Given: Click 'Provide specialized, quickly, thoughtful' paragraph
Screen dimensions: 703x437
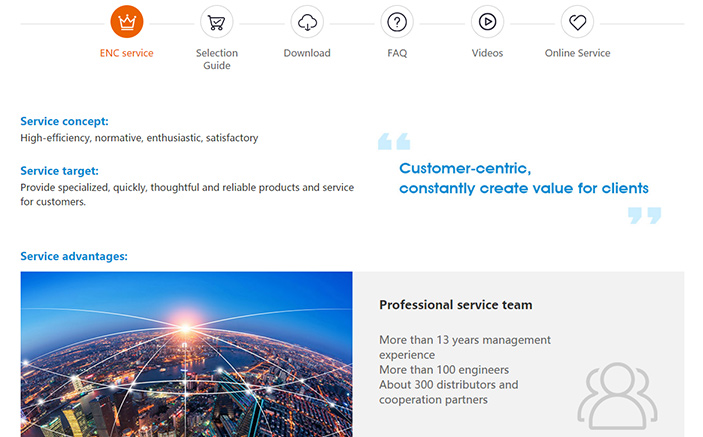Looking at the screenshot, I should point(187,195).
